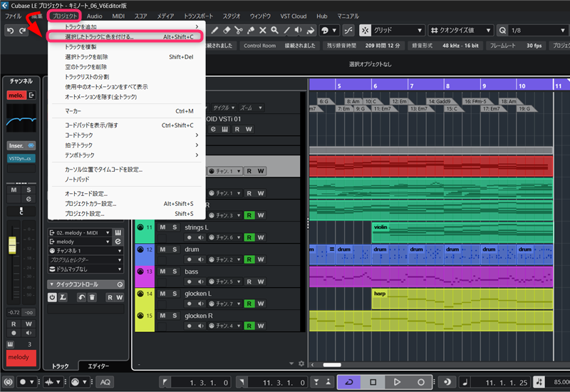Viewport: 570px width, 392px height.
Task: Select the Glue tool
Action: point(251,31)
